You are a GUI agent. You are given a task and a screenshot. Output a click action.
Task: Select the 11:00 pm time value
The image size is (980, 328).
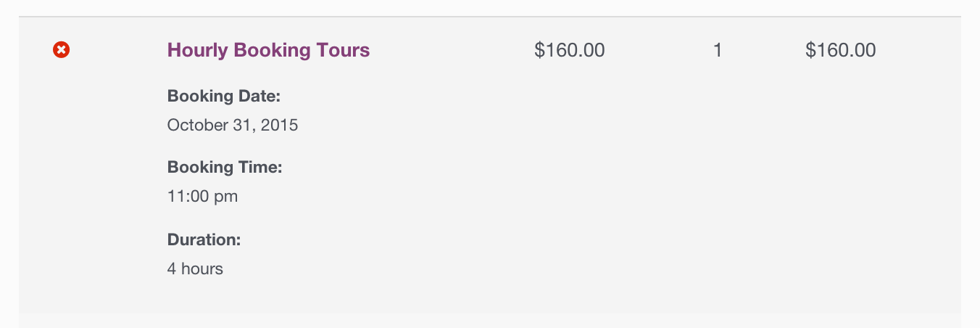[202, 196]
